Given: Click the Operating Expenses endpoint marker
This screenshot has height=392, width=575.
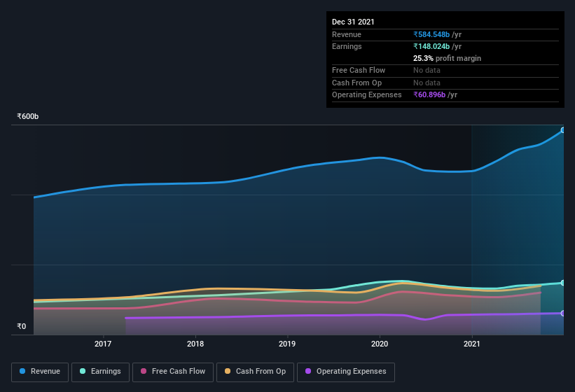Looking at the screenshot, I should click(562, 313).
